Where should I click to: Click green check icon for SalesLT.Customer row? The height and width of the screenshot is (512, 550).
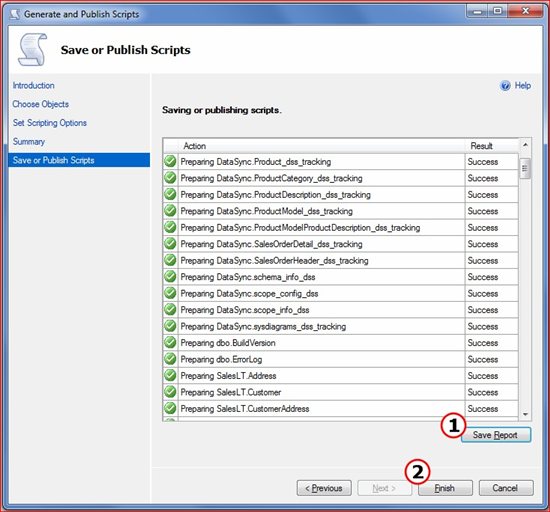170,392
